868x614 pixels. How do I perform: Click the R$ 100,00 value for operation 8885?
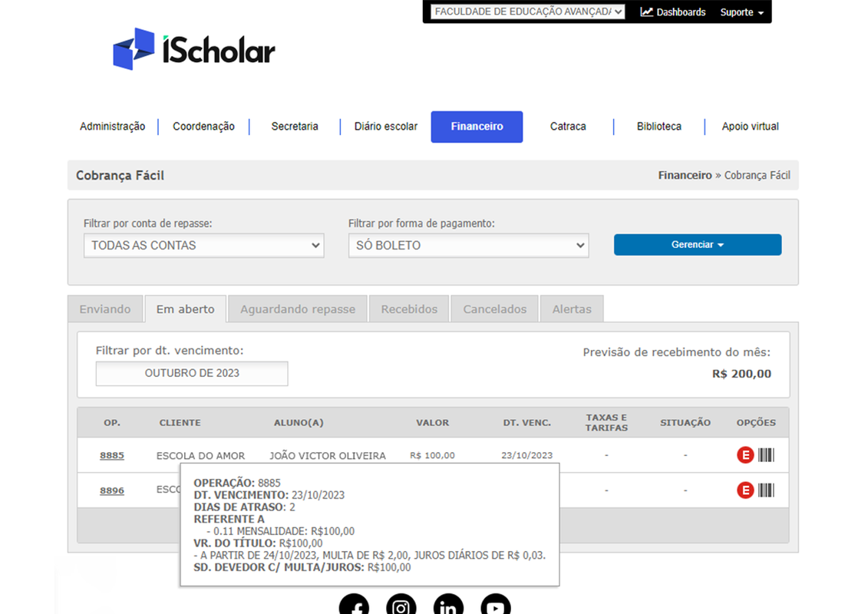pyautogui.click(x=432, y=455)
